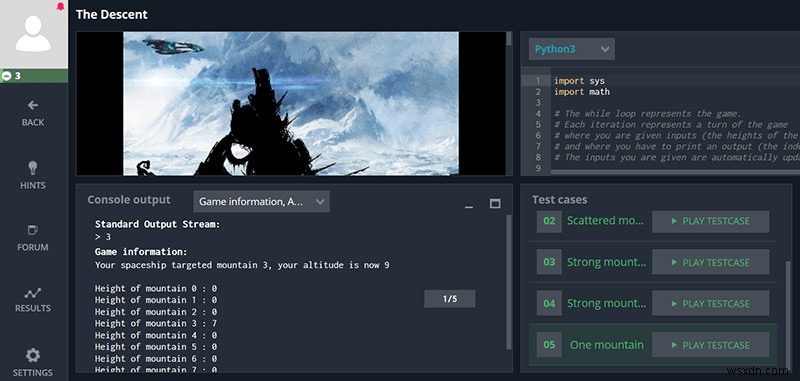Click 'Height of mountain 0 : 0' line
This screenshot has height=381, width=800.
pyautogui.click(x=156, y=288)
